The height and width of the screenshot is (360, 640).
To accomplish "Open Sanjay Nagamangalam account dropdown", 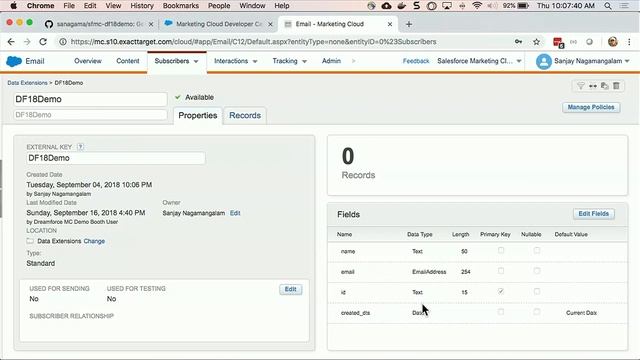I will coord(627,61).
